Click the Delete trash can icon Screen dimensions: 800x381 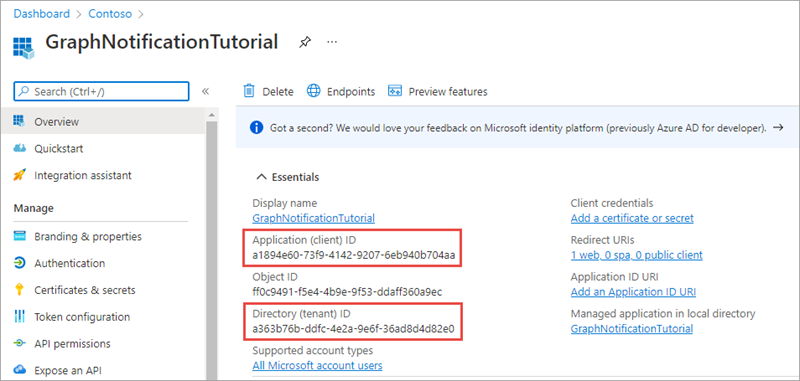tap(249, 91)
